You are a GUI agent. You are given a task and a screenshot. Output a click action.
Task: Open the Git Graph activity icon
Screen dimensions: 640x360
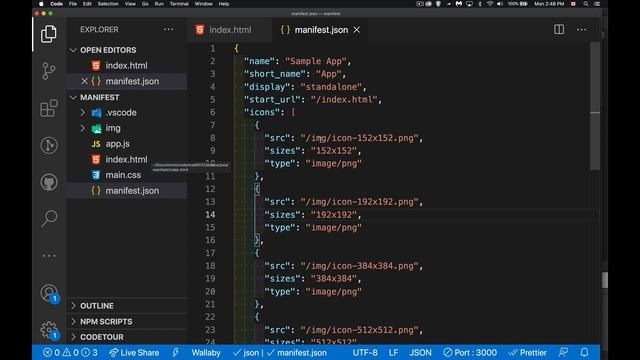(49, 145)
